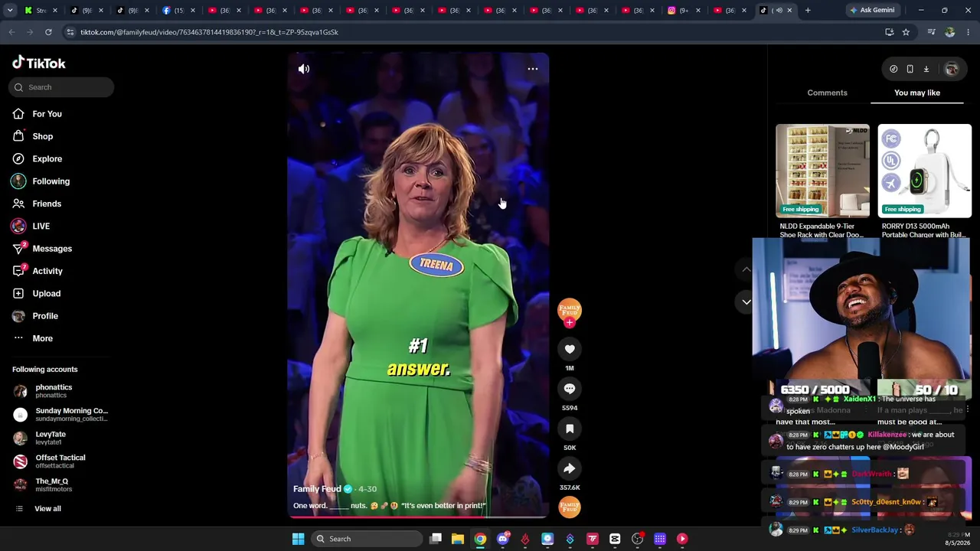The height and width of the screenshot is (551, 980).
Task: Open the profile avatar menu in the header
Action: [x=952, y=69]
